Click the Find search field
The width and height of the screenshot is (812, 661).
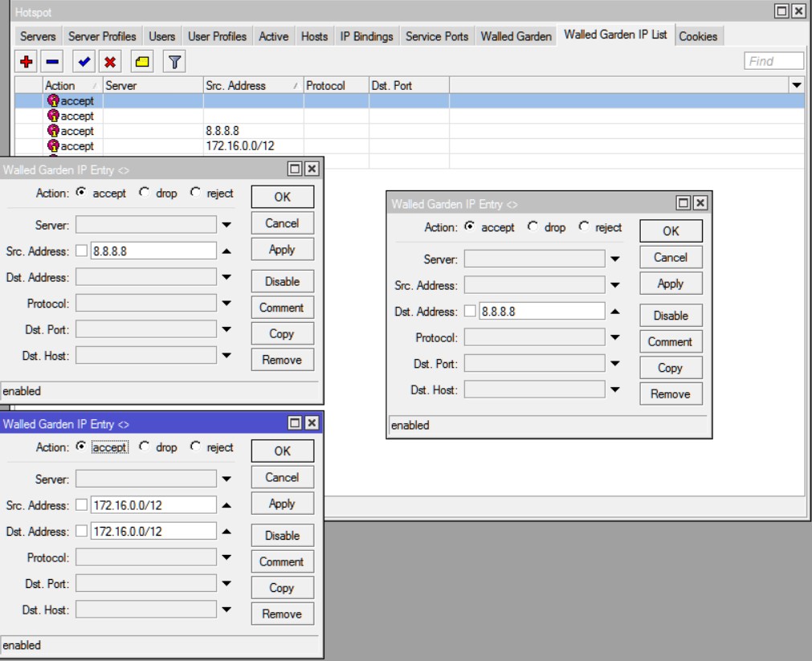pos(773,61)
